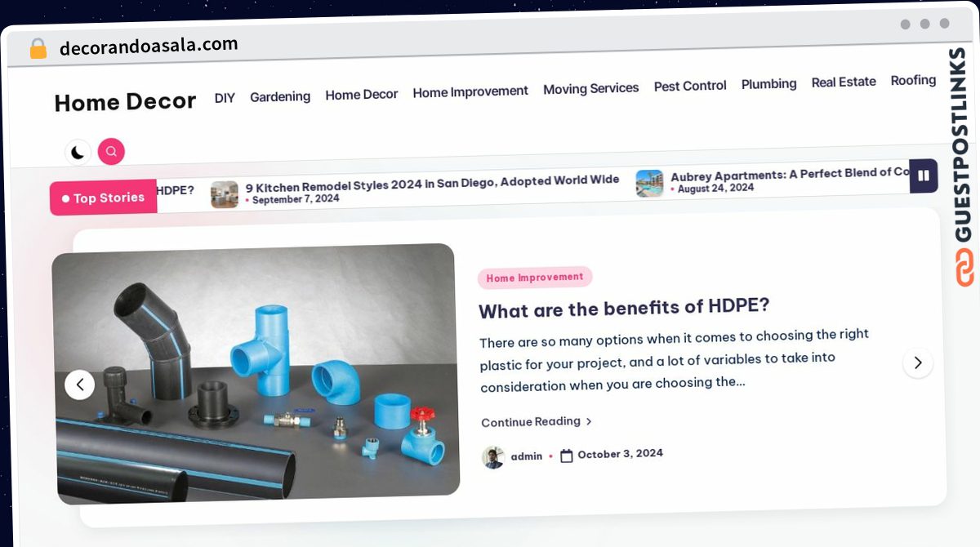Click the padlock icon in the address bar

pos(38,49)
